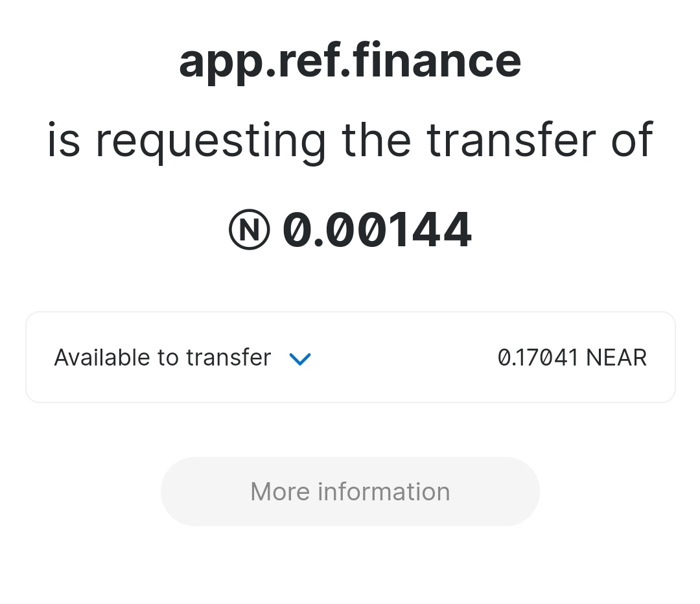Click the word 'NEAR' in the balance row
700x604 pixels.
[616, 358]
